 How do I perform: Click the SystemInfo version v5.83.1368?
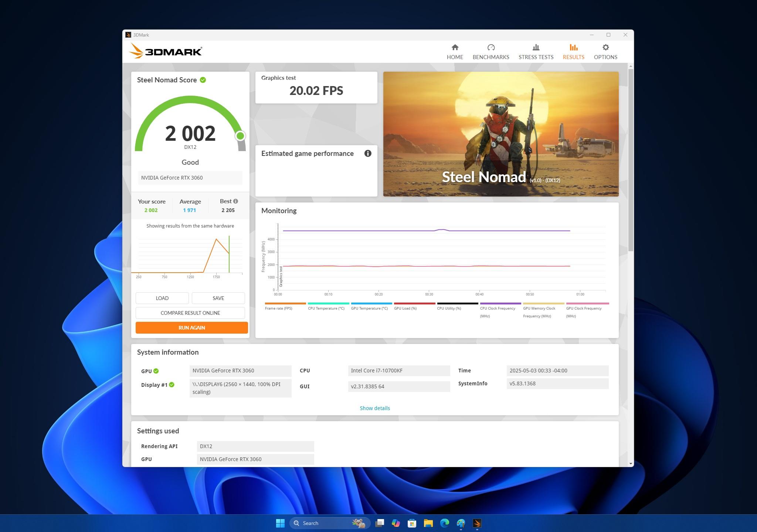pyautogui.click(x=557, y=383)
